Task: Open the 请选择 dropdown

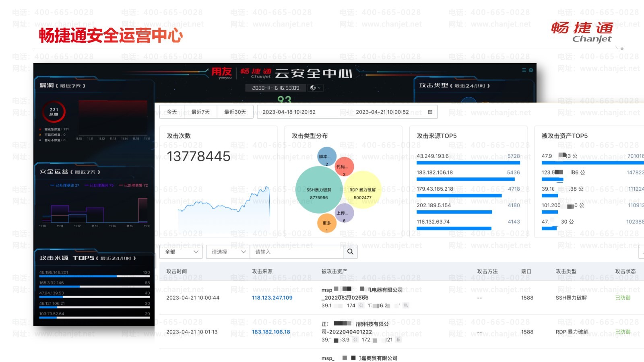Action: pyautogui.click(x=228, y=252)
